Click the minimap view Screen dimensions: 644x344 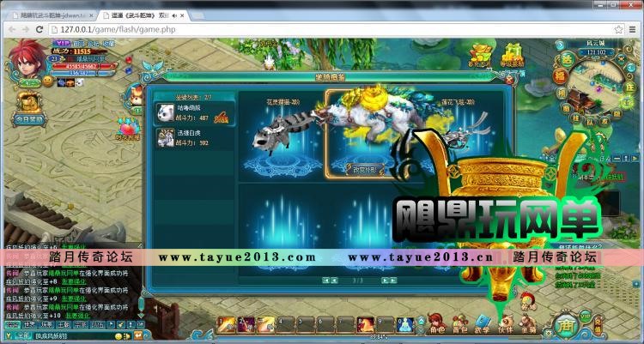point(597,86)
